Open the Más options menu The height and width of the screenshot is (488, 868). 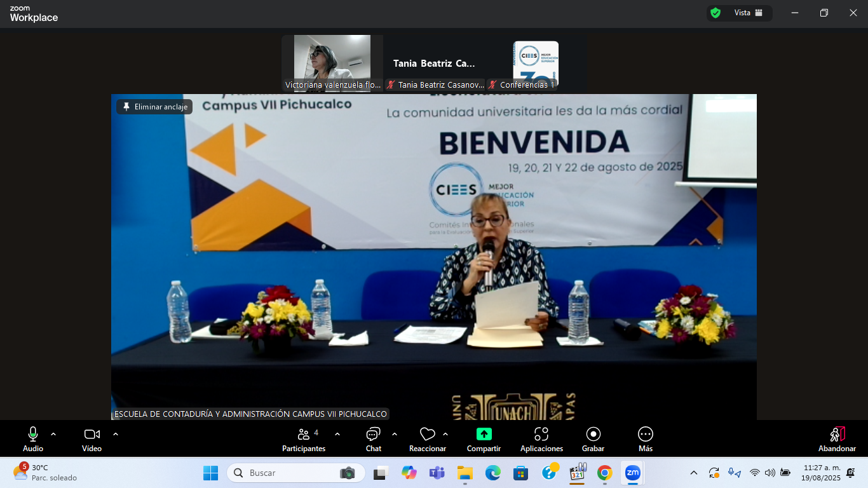[645, 438]
